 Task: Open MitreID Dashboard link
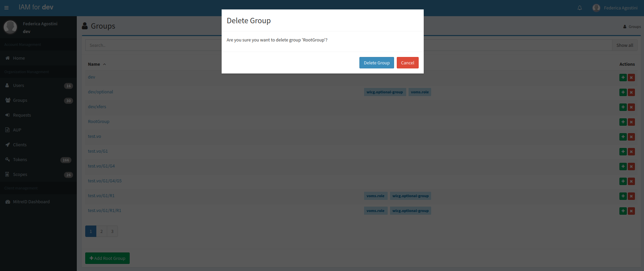click(38, 202)
